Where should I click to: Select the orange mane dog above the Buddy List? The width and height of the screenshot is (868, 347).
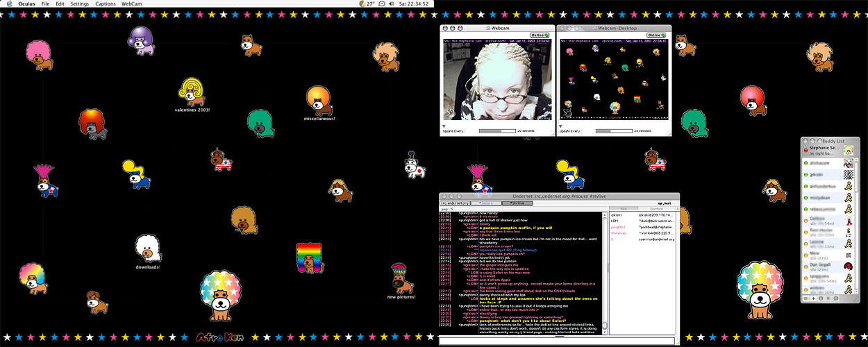coord(819,56)
